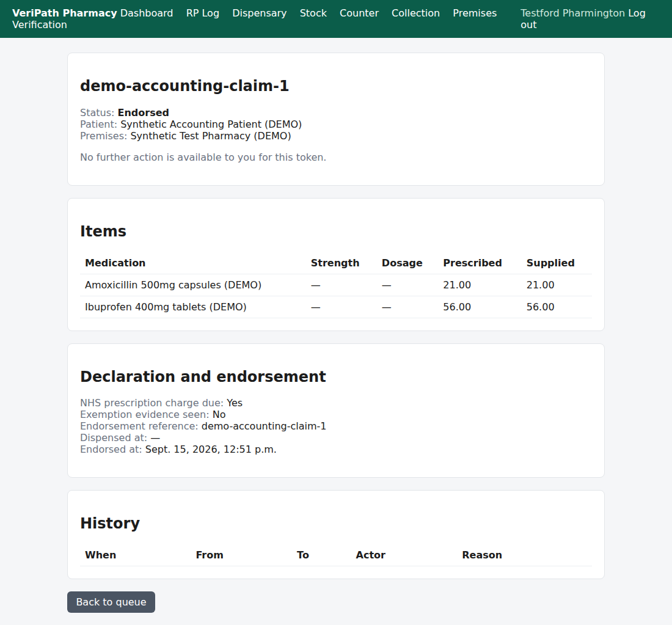Select the Ibuprofen 400mg tablets row
Screen dimensions: 672x625
click(x=336, y=307)
